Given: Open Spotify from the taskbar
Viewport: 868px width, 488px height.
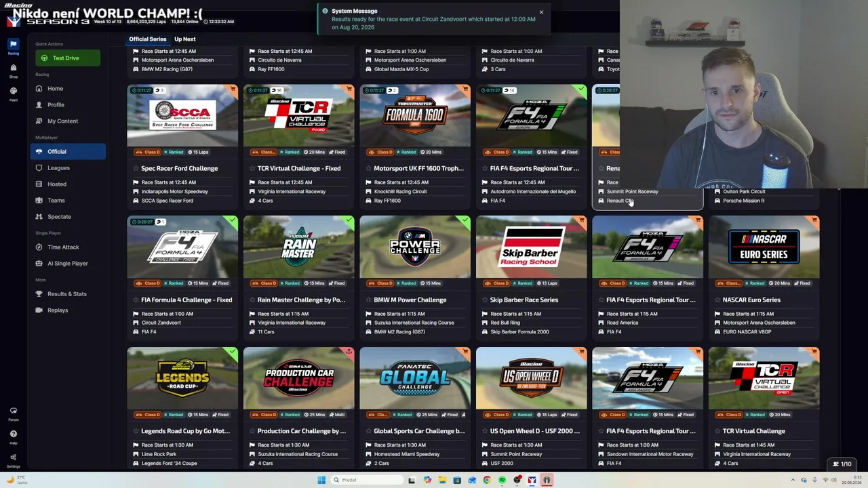Looking at the screenshot, I should tap(502, 480).
